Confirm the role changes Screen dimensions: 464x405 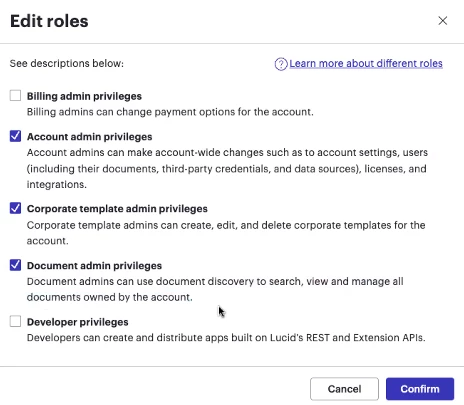420,389
